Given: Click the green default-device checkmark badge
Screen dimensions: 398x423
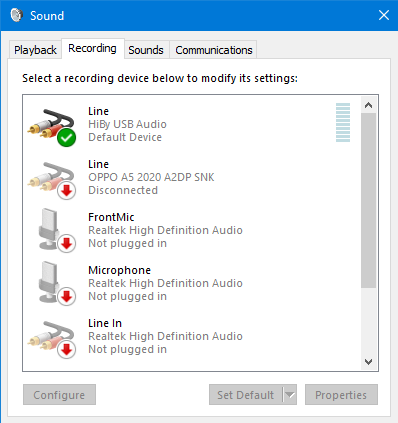Looking at the screenshot, I should click(66, 138).
